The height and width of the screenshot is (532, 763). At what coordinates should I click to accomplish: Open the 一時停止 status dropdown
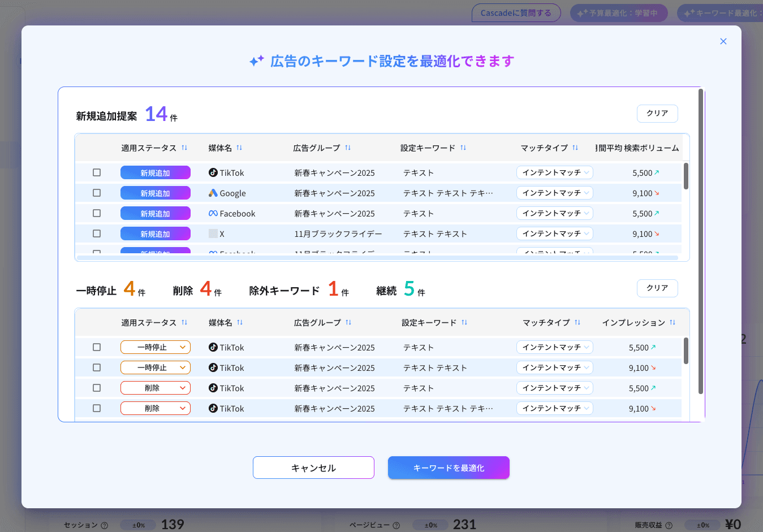tap(155, 347)
